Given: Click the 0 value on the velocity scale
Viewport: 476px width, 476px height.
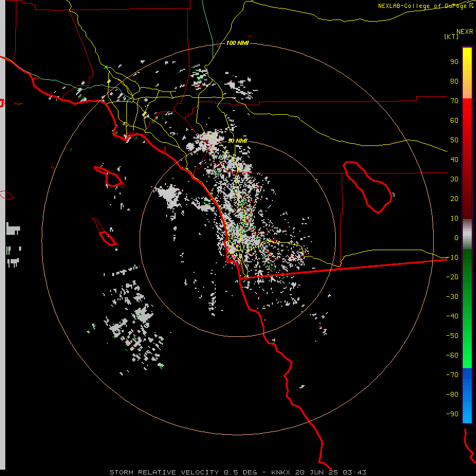Looking at the screenshot, I should tap(456, 238).
